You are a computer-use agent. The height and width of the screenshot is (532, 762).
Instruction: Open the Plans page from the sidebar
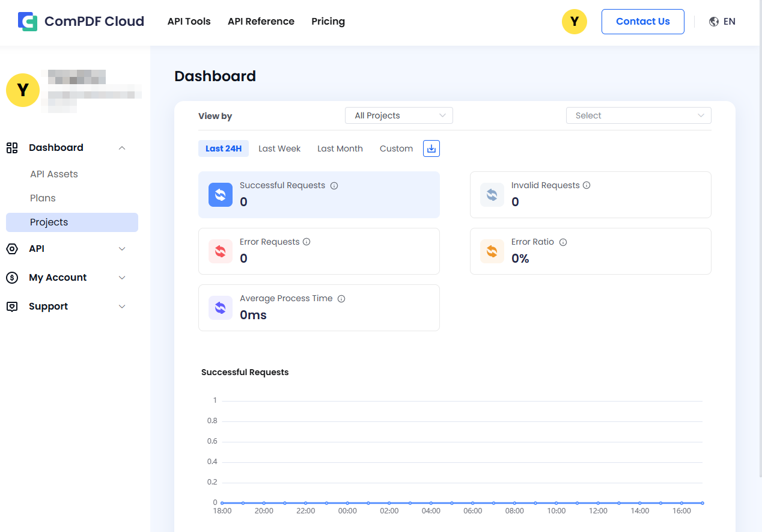pyautogui.click(x=43, y=198)
